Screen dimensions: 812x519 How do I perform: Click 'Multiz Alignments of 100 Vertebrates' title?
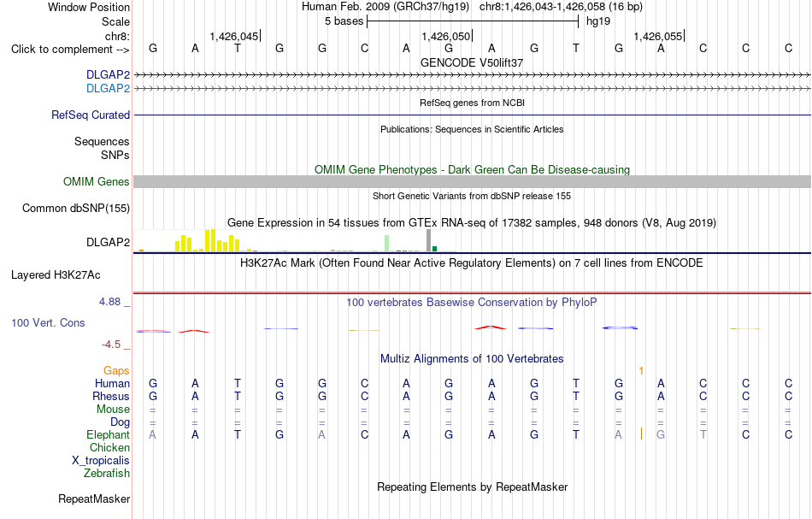[x=472, y=358]
